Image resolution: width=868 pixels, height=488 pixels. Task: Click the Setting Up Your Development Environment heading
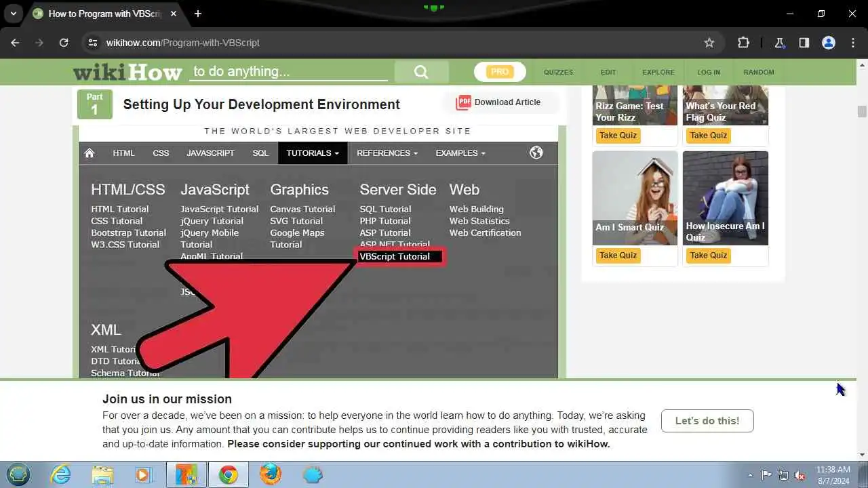tap(262, 104)
